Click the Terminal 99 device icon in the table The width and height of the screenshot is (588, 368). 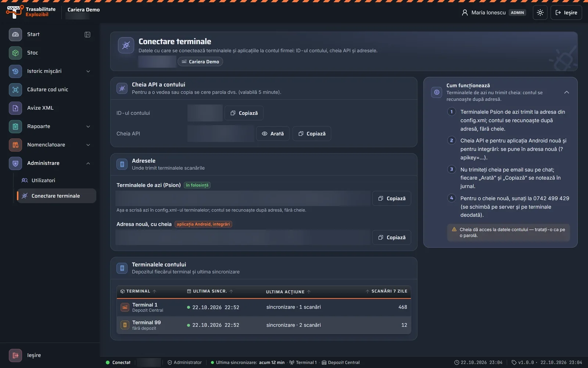(125, 325)
